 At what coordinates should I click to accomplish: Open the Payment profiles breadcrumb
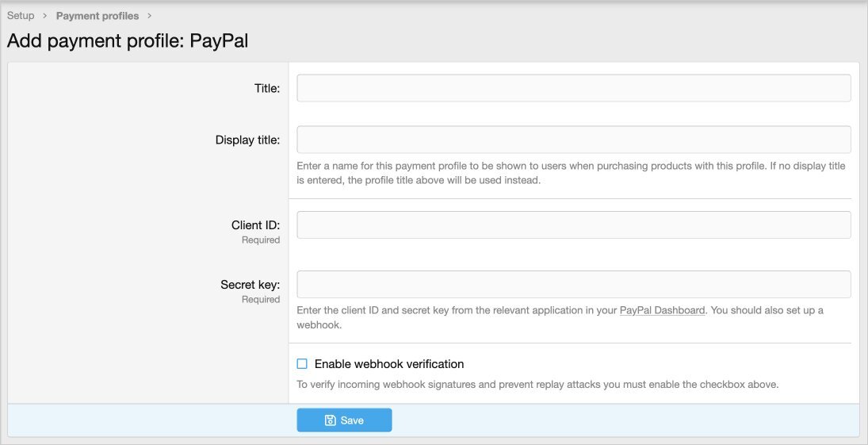pos(97,16)
